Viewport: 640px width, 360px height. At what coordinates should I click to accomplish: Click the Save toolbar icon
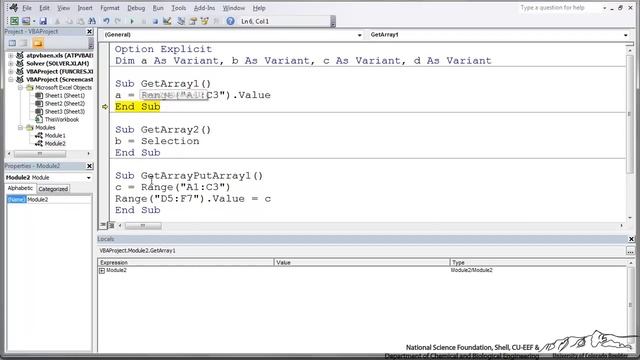[43, 21]
